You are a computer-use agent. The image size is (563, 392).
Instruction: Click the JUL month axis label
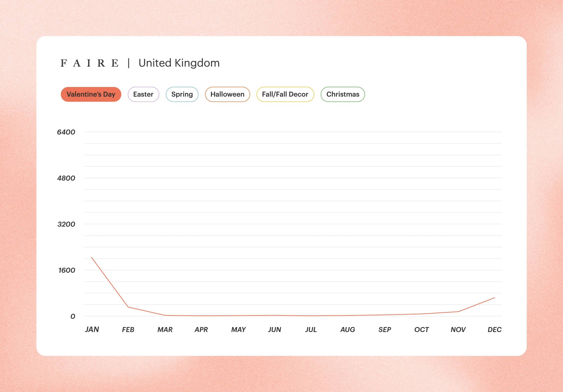tap(311, 330)
